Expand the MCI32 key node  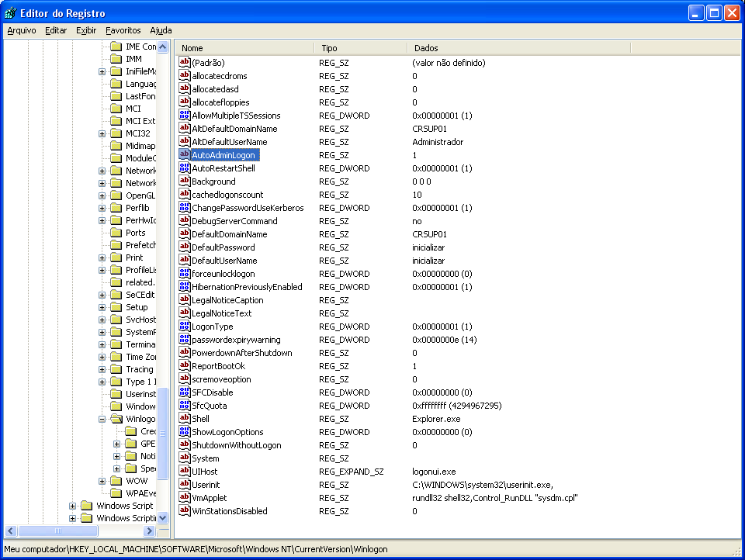click(x=102, y=133)
